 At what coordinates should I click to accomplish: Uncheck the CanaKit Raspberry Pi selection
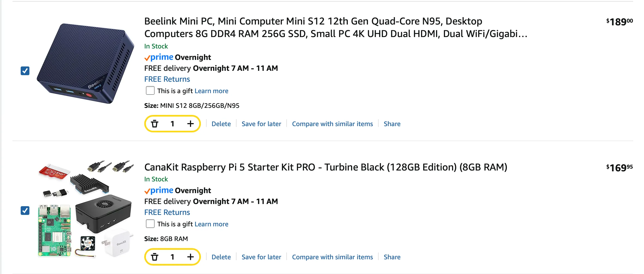(x=25, y=211)
